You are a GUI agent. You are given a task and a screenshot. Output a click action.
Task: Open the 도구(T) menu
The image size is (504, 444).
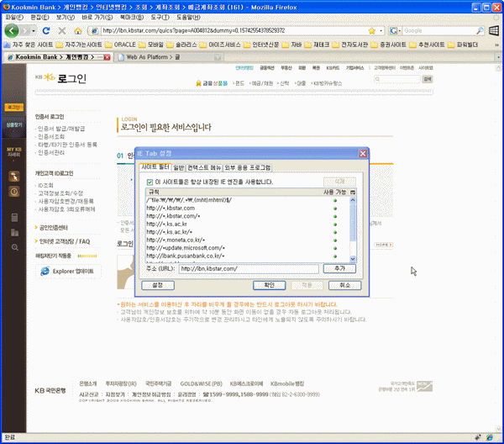(x=160, y=17)
